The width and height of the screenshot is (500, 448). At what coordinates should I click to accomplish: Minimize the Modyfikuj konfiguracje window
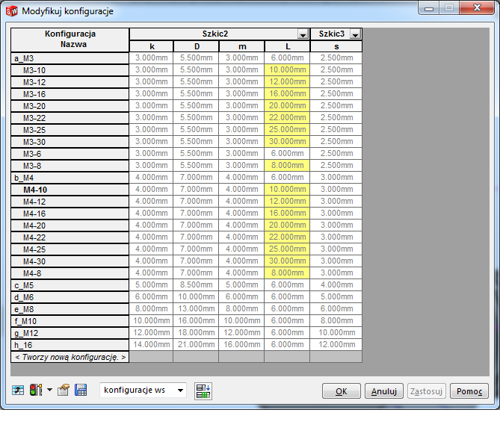[x=429, y=7]
